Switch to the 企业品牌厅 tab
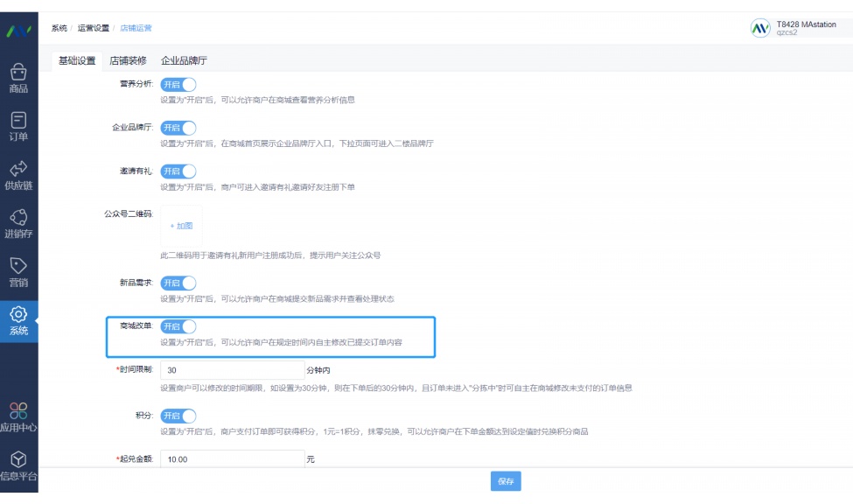Screen dimensions: 853x504 184,61
